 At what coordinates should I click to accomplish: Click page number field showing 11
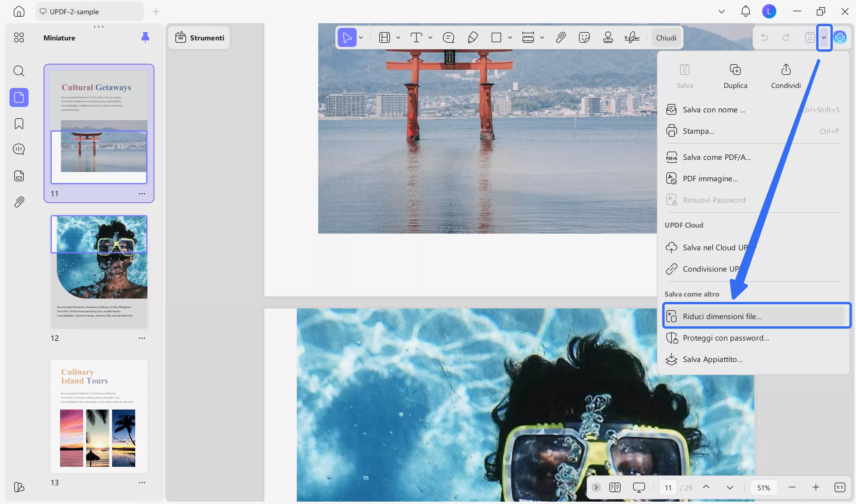[668, 488]
